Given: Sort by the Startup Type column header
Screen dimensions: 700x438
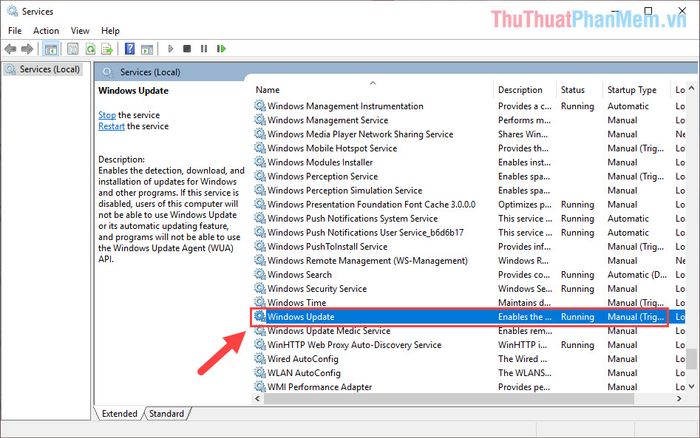Looking at the screenshot, I should click(x=637, y=90).
